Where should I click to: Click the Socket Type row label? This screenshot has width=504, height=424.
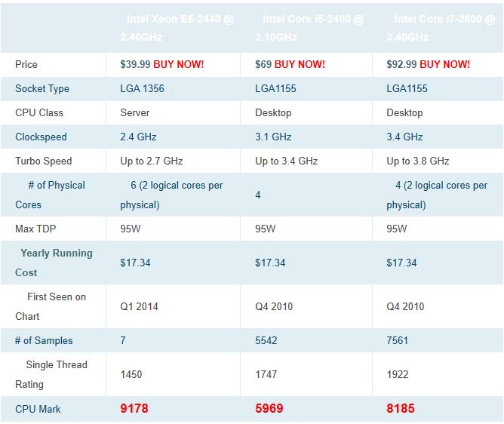(x=42, y=89)
